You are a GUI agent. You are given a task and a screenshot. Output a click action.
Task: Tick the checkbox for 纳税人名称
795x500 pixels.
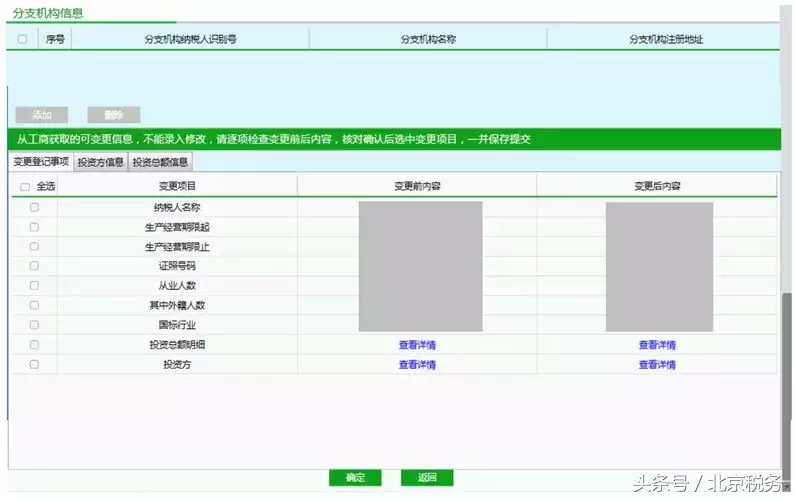pyautogui.click(x=34, y=207)
